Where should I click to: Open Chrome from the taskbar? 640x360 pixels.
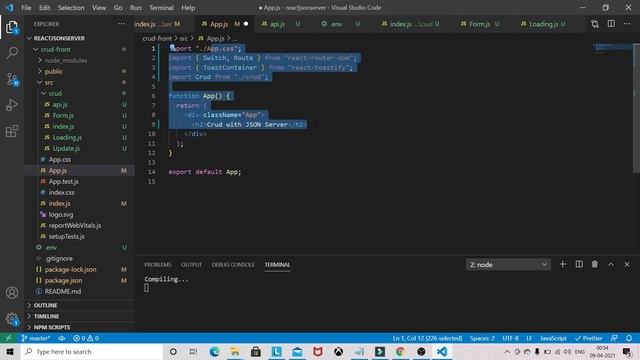pos(400,351)
